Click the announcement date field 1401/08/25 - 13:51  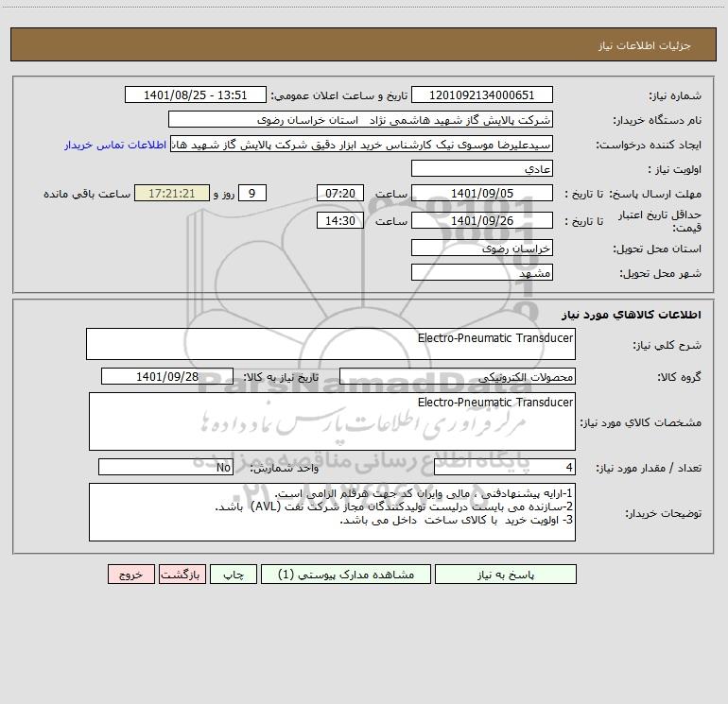click(196, 94)
